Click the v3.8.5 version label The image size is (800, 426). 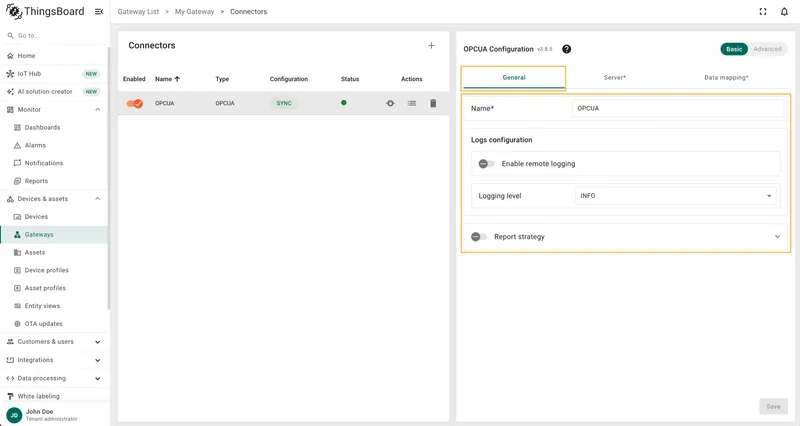pyautogui.click(x=544, y=49)
